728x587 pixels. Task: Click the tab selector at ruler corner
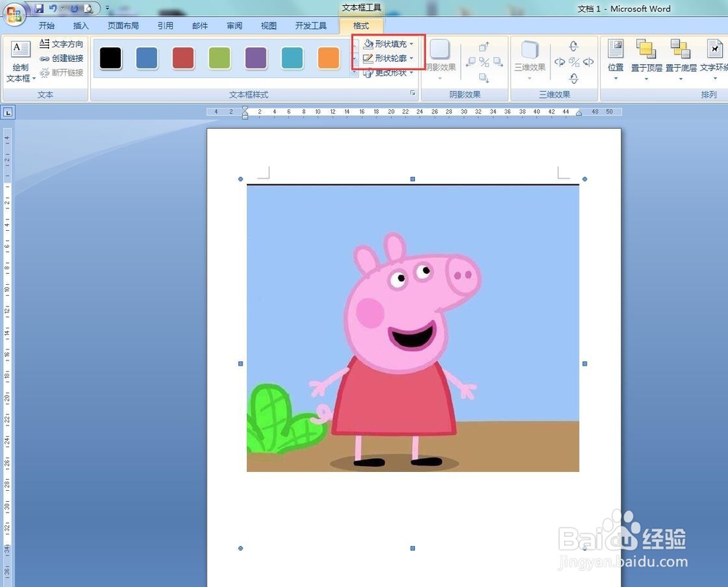[8, 112]
